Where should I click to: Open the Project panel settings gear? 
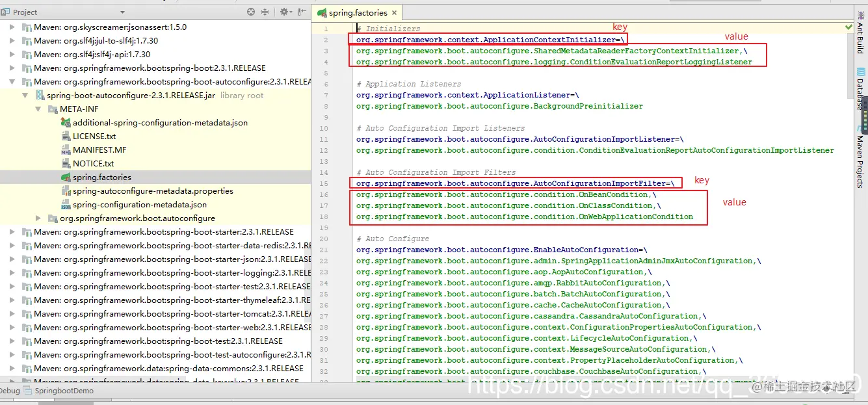click(x=285, y=12)
